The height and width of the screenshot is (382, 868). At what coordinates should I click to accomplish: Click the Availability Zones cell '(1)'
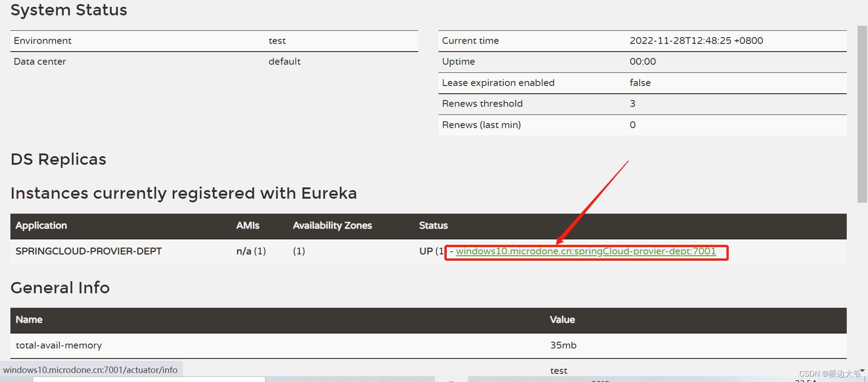(x=299, y=251)
